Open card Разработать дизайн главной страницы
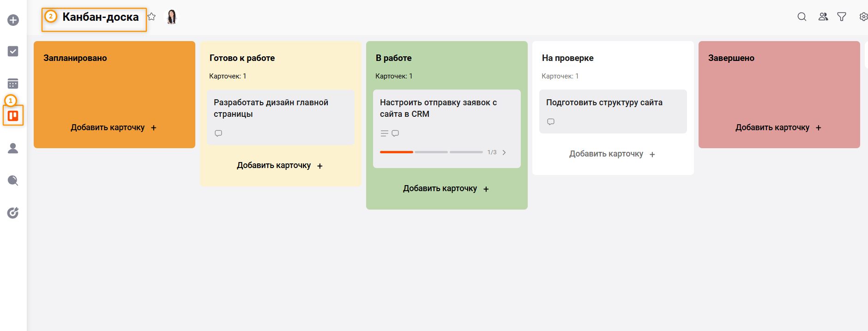The image size is (868, 331). (281, 117)
